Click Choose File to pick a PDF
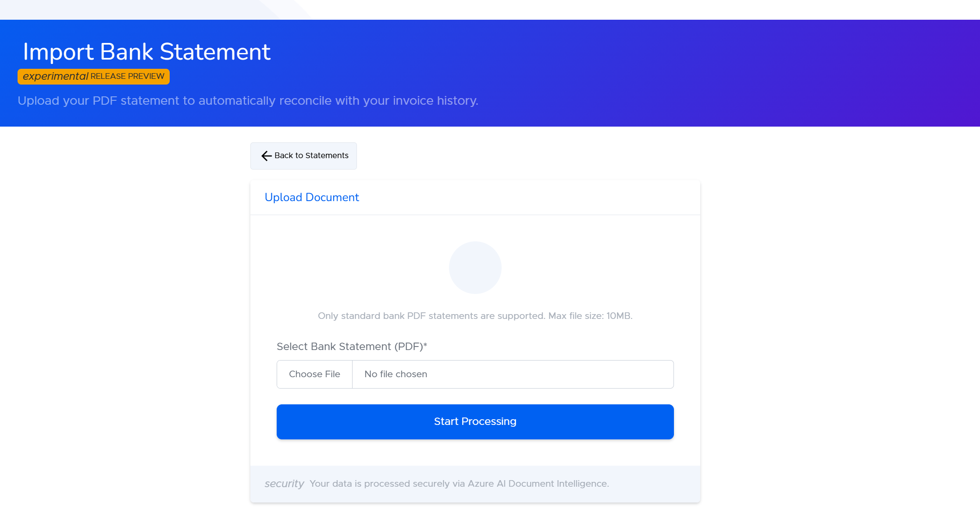This screenshot has width=980, height=513. point(314,374)
